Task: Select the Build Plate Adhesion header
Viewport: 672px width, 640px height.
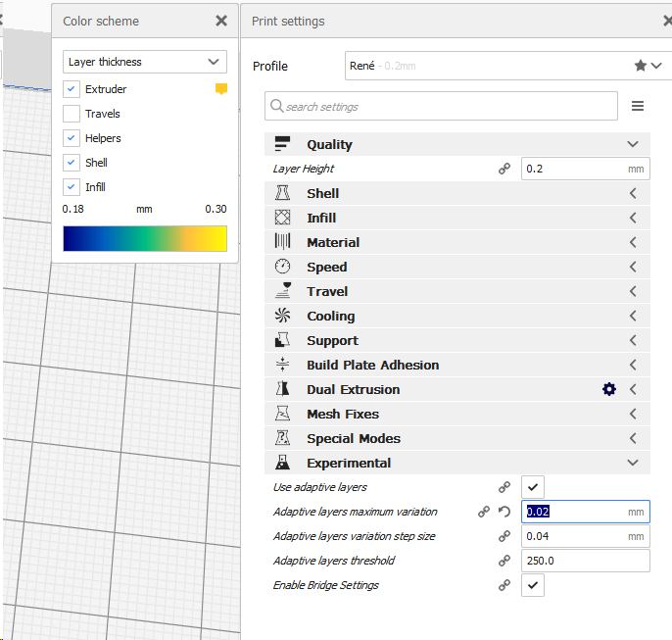Action: click(457, 365)
